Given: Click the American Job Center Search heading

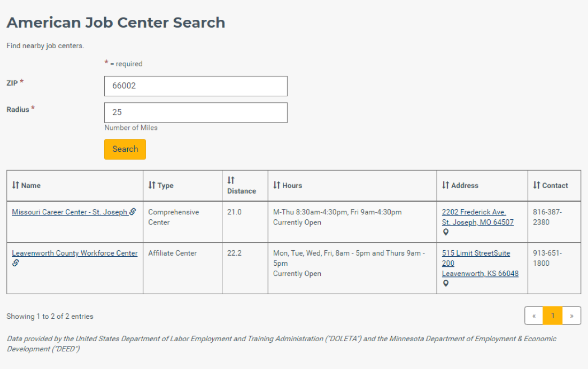Looking at the screenshot, I should (x=116, y=22).
